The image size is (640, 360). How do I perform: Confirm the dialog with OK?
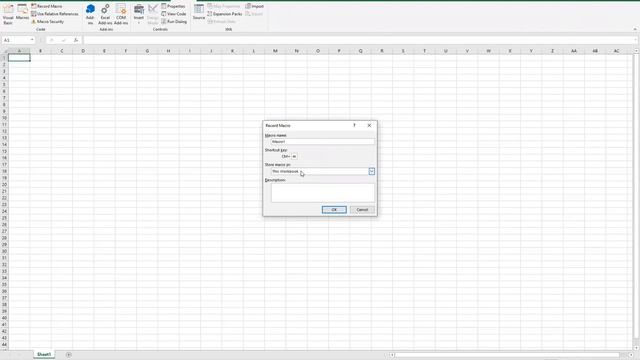click(x=334, y=210)
